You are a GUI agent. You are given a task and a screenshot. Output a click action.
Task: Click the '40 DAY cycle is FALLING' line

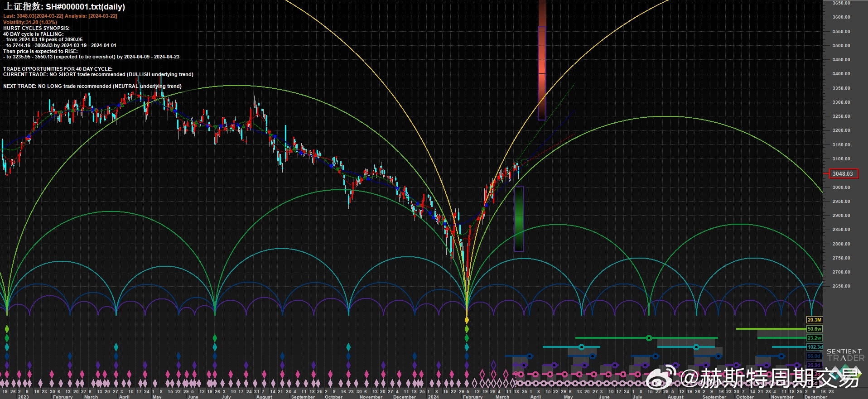coord(34,34)
